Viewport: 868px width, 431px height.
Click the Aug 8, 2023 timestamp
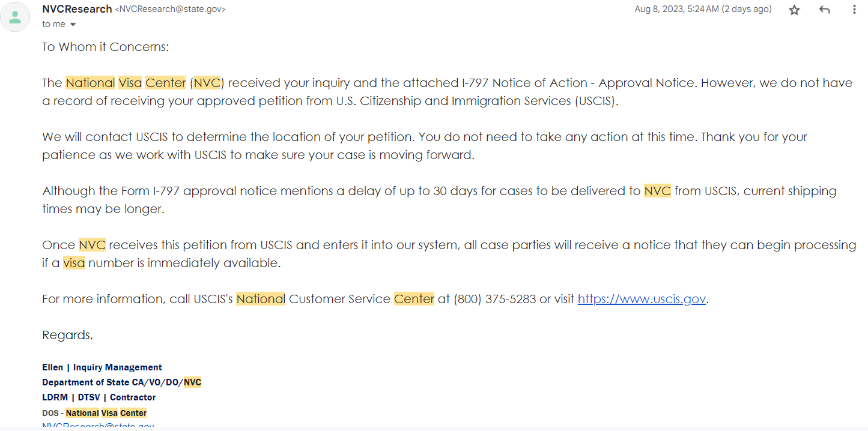703,9
